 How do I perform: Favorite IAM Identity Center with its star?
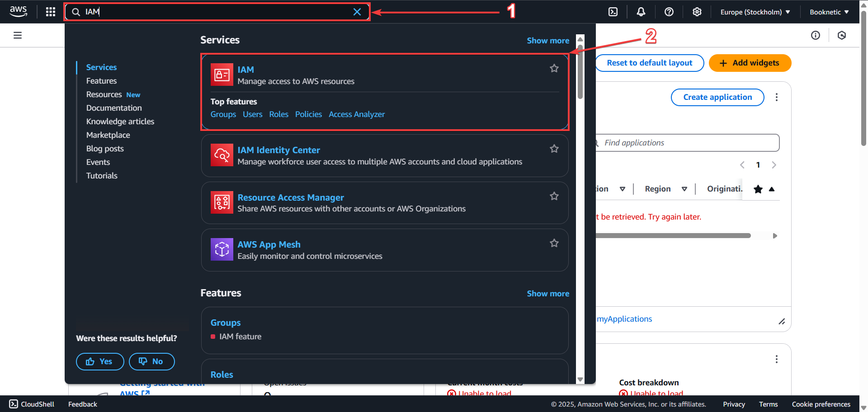pos(554,149)
